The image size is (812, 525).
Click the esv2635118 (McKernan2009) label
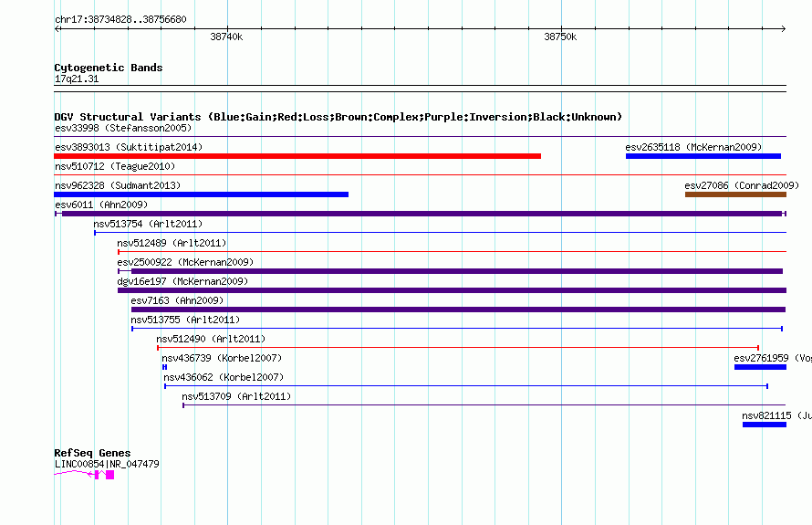[x=693, y=147]
